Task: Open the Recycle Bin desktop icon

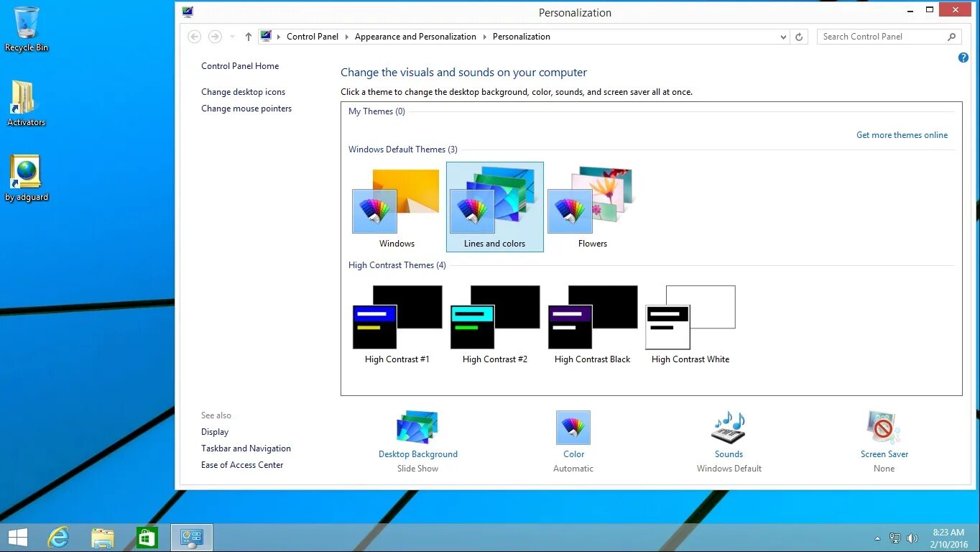Action: click(x=27, y=29)
